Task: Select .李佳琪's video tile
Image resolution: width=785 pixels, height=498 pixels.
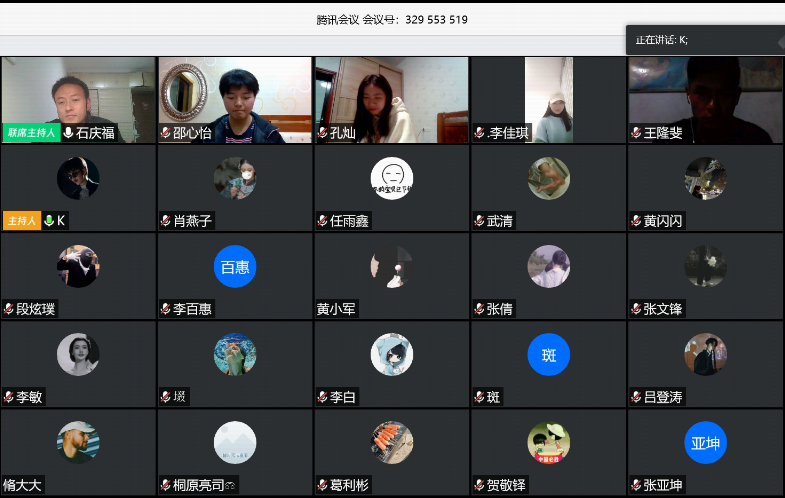Action: tap(548, 98)
